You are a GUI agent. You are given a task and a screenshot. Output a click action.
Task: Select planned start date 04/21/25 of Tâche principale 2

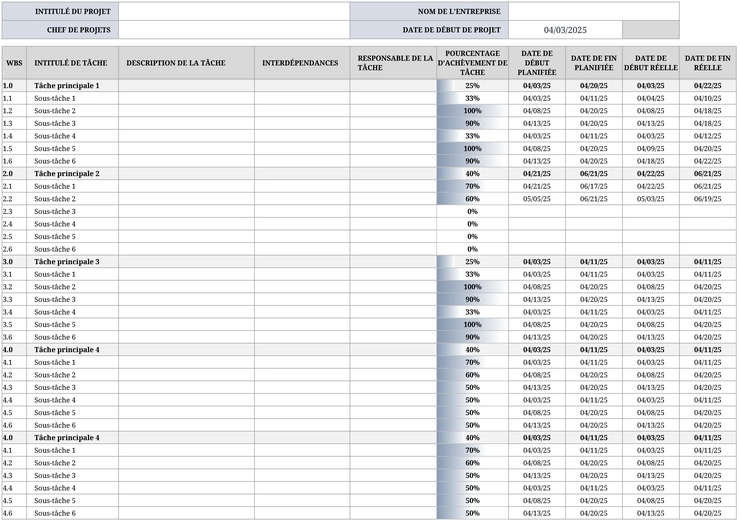537,174
